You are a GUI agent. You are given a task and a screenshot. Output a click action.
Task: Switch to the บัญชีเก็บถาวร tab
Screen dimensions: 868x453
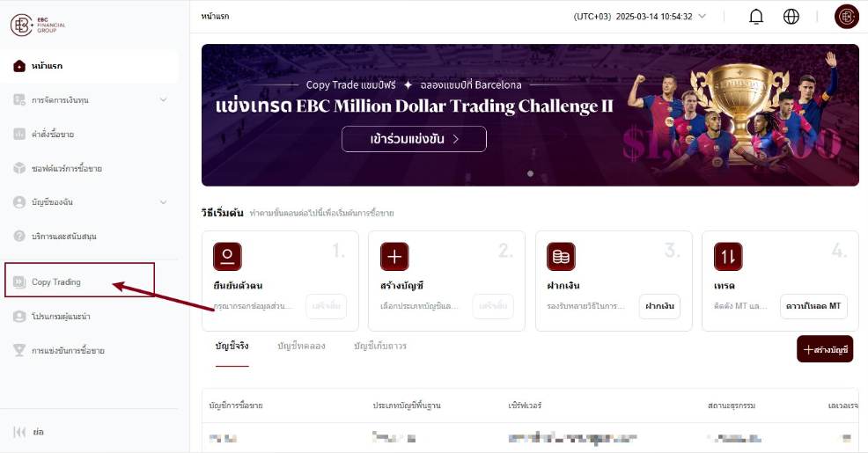tap(380, 347)
